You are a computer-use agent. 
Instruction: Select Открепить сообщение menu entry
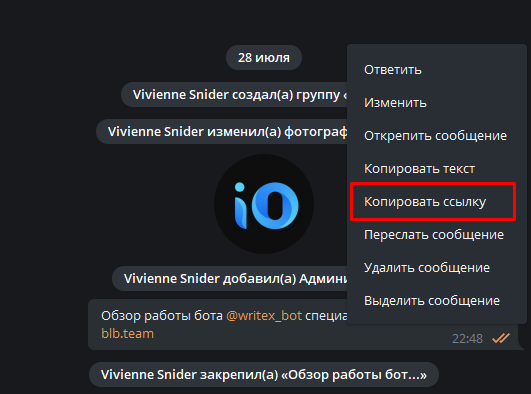click(437, 136)
